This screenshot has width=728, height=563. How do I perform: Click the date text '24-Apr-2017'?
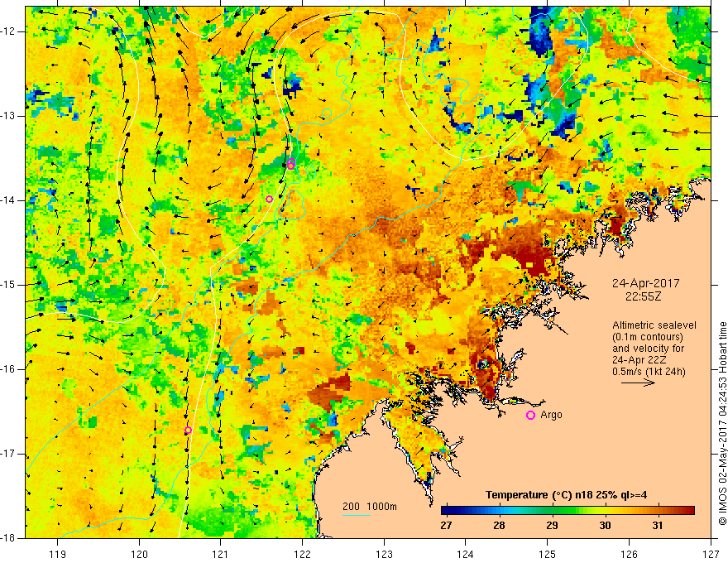tap(645, 283)
